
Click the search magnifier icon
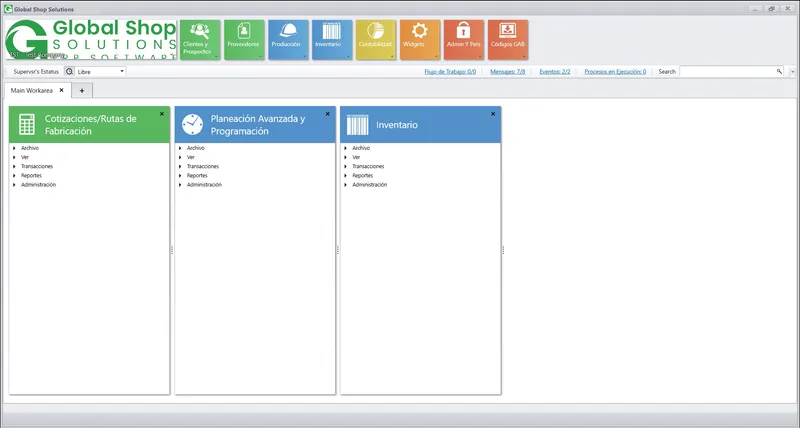coord(779,71)
